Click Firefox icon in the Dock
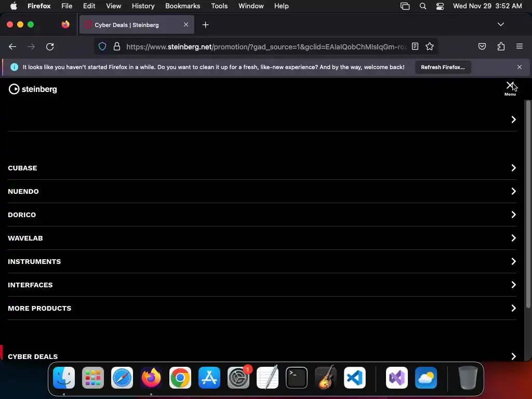The width and height of the screenshot is (532, 399). point(151,378)
